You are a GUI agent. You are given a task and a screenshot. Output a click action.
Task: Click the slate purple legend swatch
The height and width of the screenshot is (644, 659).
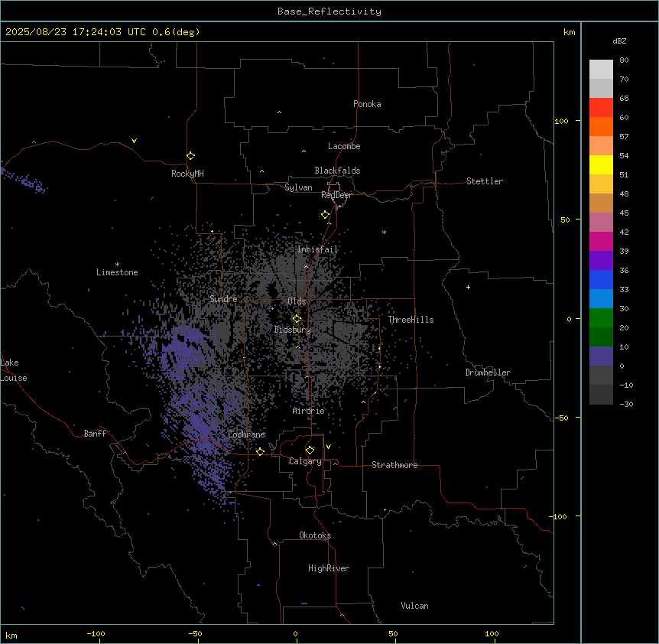tap(601, 356)
